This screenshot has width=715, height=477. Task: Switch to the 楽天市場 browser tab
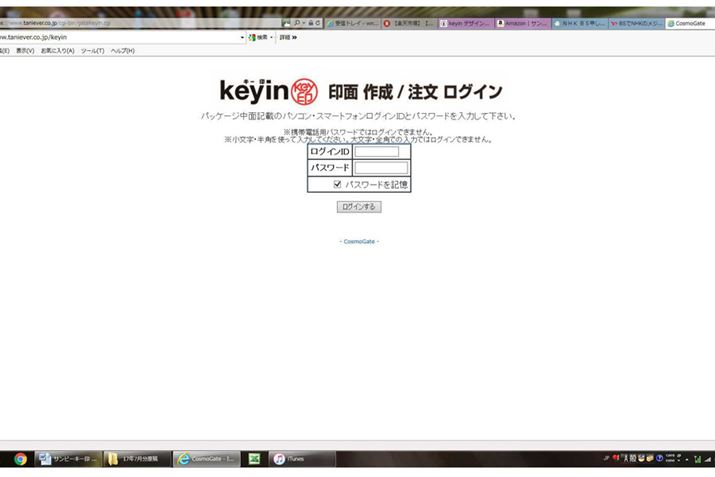pos(409,23)
